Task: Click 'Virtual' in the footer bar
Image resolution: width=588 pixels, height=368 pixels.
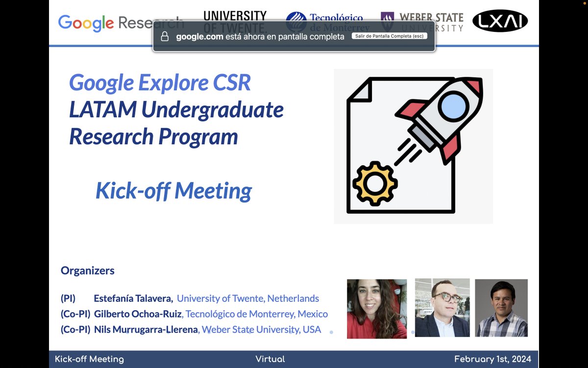Action: point(270,359)
